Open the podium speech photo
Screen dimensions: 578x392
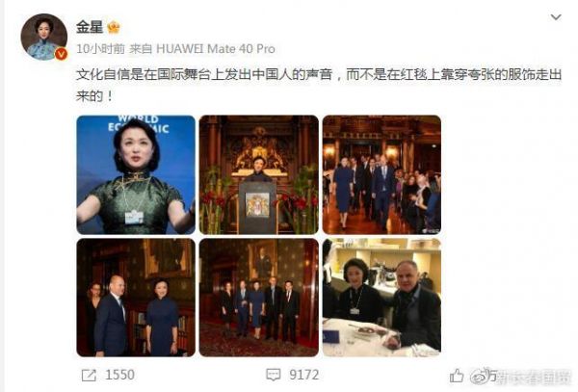(259, 174)
